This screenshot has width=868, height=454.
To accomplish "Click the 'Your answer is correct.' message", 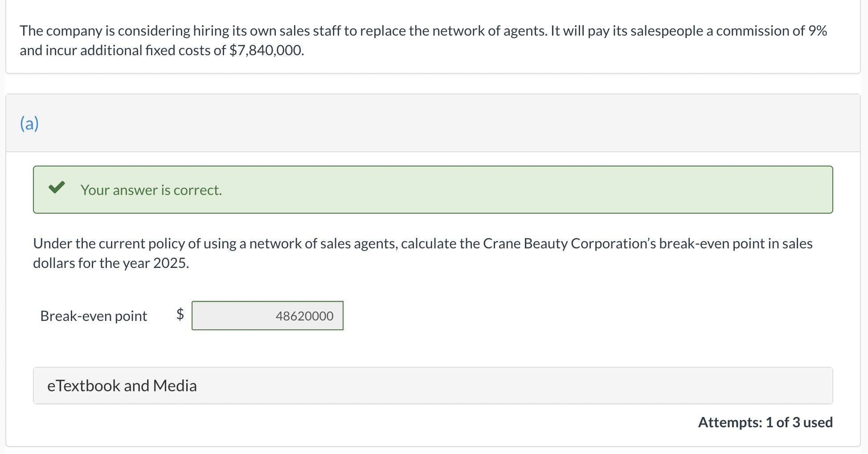I will 151,190.
